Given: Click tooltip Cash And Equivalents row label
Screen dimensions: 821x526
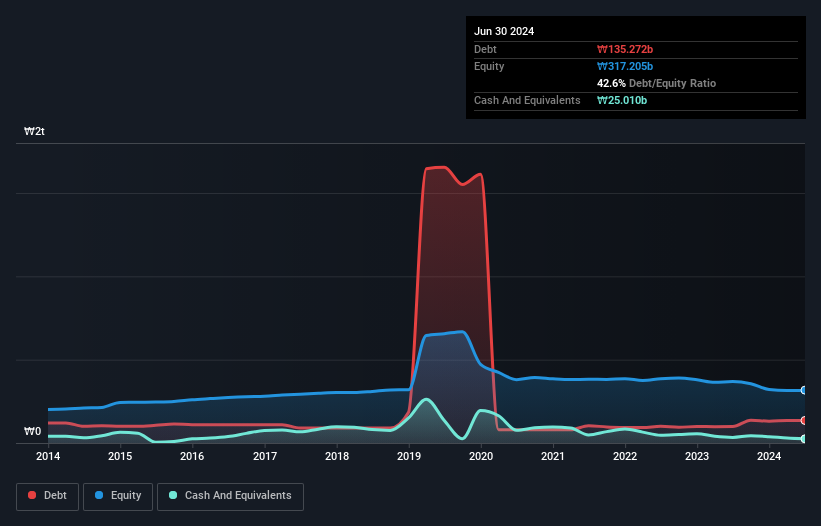Looking at the screenshot, I should pos(527,100).
